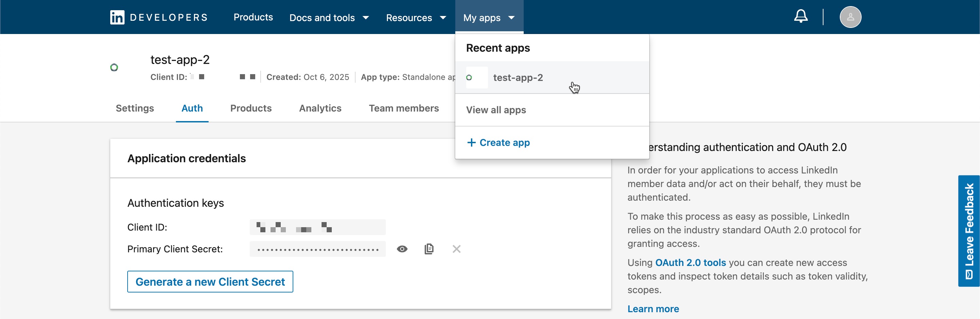Click Generate a new Client Secret button
This screenshot has height=319, width=980.
point(210,282)
